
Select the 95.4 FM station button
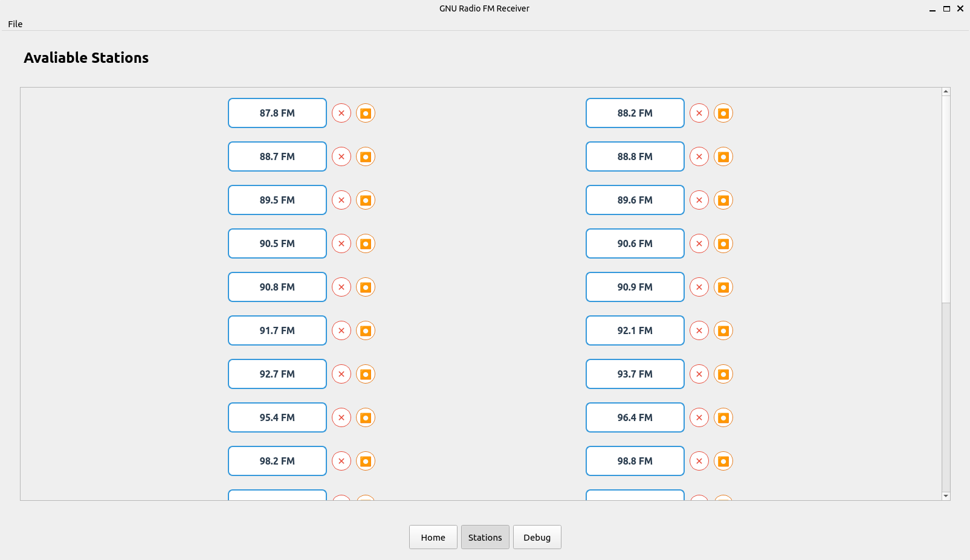[277, 417]
